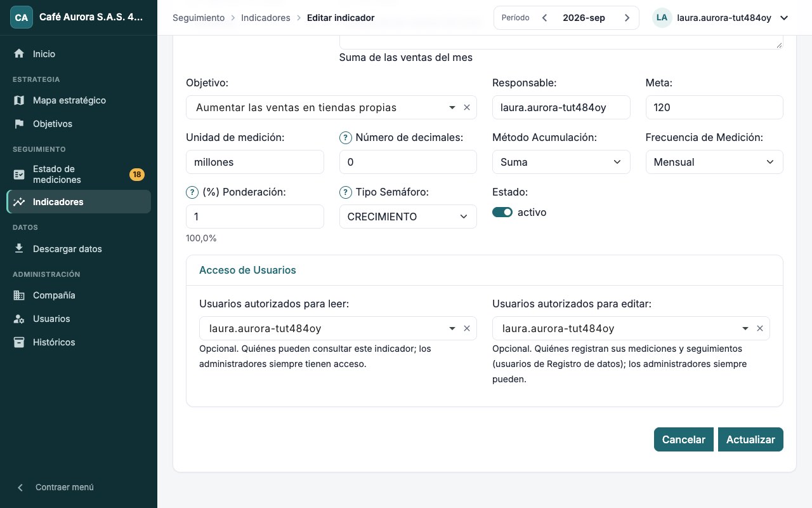Toggle the Estado activo switch
812x508 pixels.
[502, 212]
